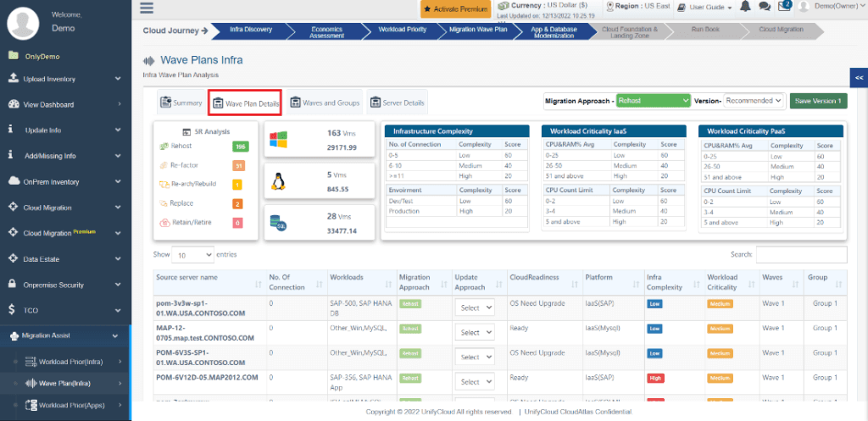Sort by Infra Complexity column

pos(696,284)
